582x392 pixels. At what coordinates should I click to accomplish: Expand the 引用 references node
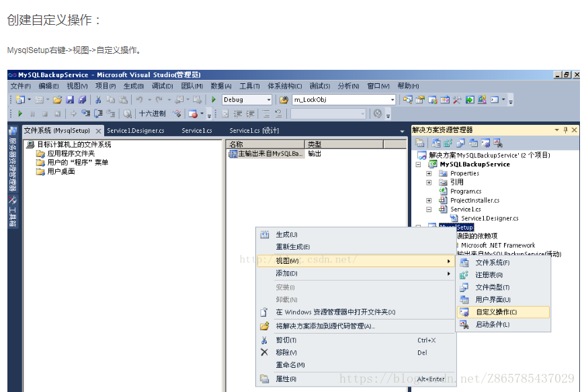(x=429, y=183)
